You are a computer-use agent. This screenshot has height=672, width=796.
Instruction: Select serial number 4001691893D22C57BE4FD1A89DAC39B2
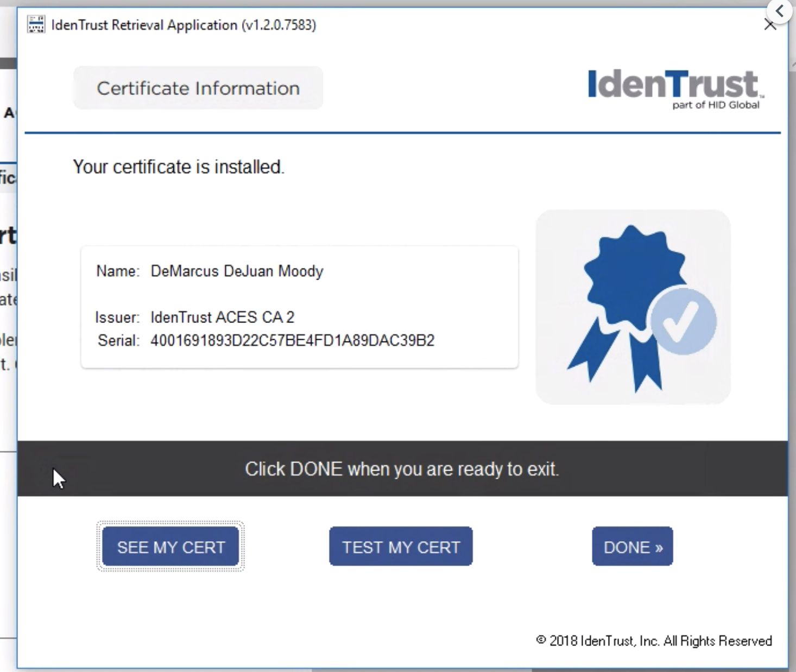292,340
